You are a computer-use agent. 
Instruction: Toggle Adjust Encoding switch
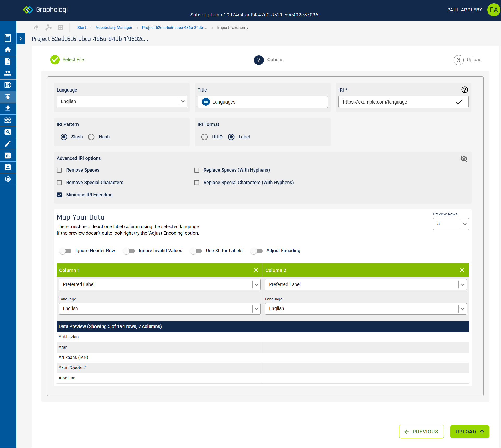point(257,251)
